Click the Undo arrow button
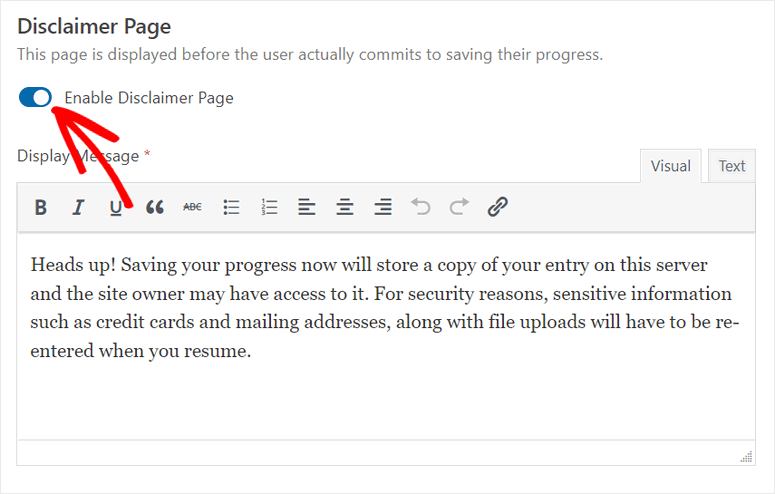The height and width of the screenshot is (494, 775). [x=421, y=207]
